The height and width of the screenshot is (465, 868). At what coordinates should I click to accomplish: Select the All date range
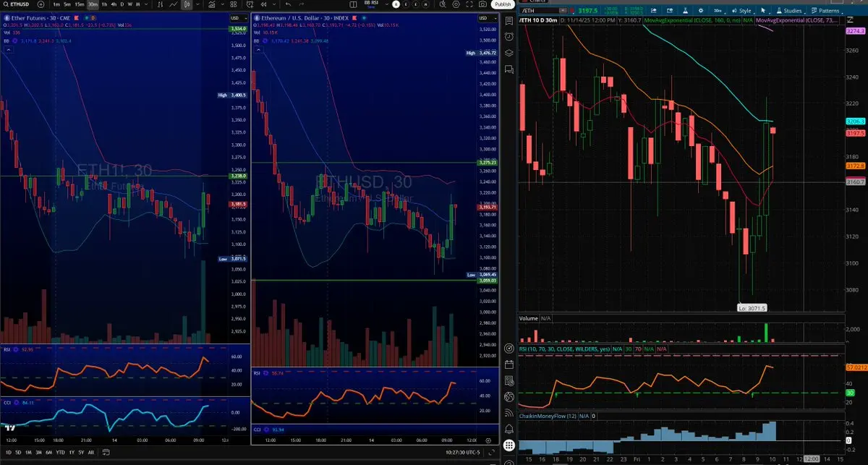tap(90, 452)
